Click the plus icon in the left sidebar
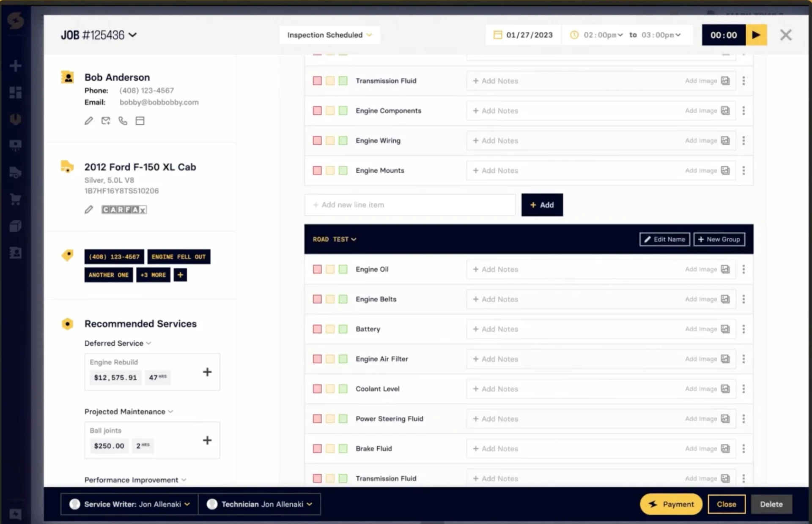The height and width of the screenshot is (524, 812). coord(16,66)
